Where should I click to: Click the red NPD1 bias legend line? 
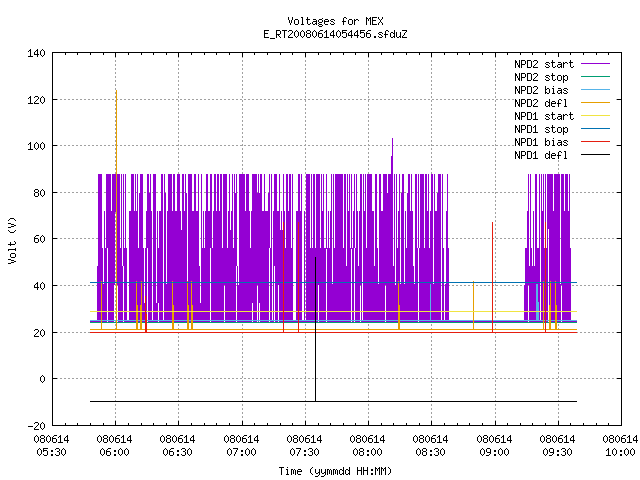click(596, 142)
